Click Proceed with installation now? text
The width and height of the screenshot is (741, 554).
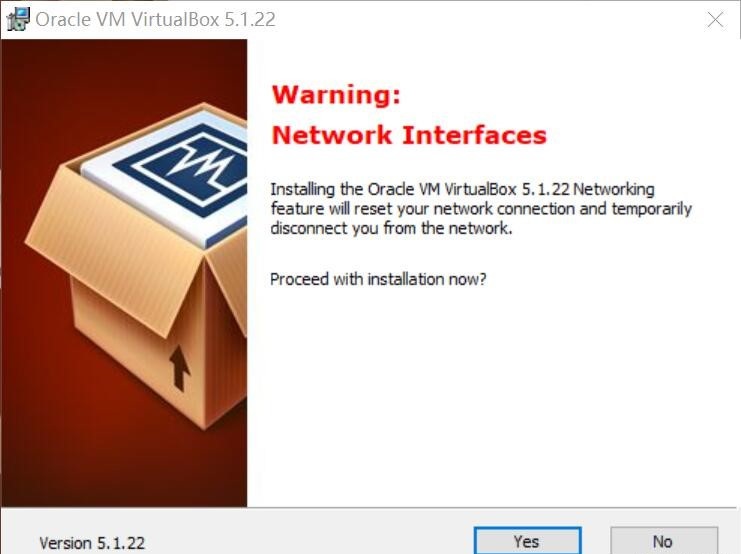pyautogui.click(x=378, y=279)
